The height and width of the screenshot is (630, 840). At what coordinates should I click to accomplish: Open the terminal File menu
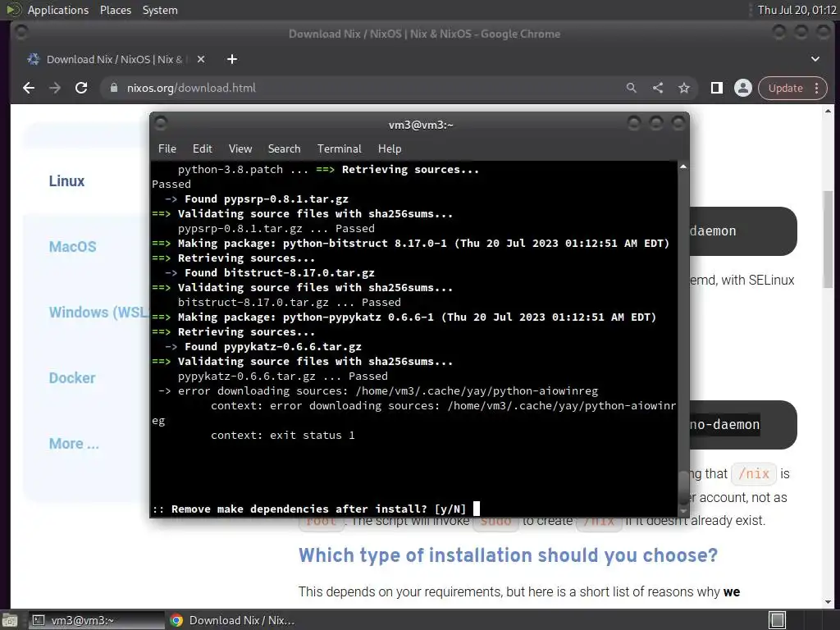click(167, 149)
